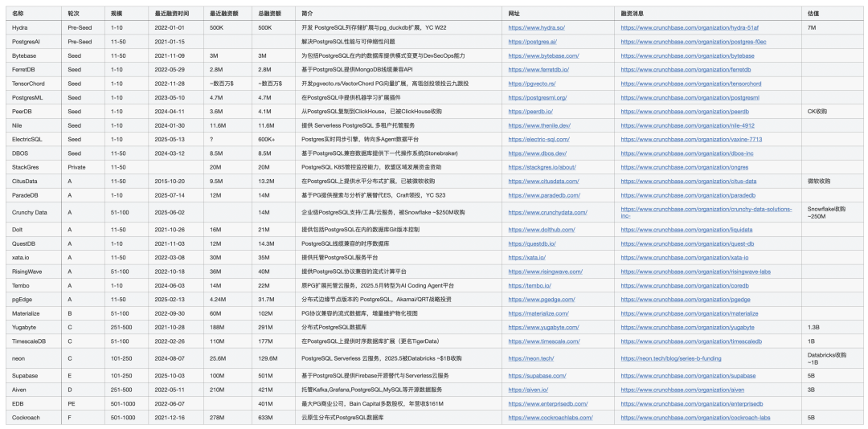Open the aiven.io website link
The height and width of the screenshot is (429, 868).
[527, 390]
